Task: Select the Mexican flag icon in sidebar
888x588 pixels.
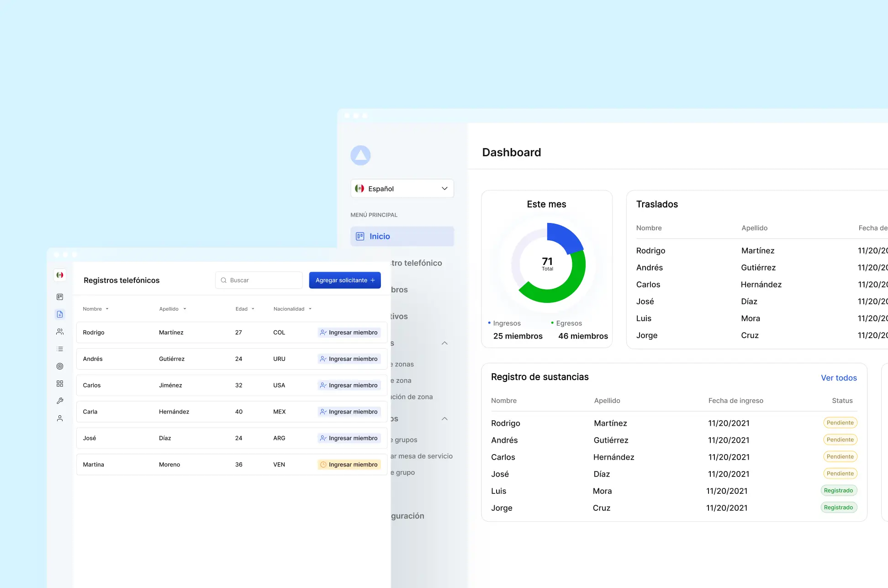Action: point(59,275)
